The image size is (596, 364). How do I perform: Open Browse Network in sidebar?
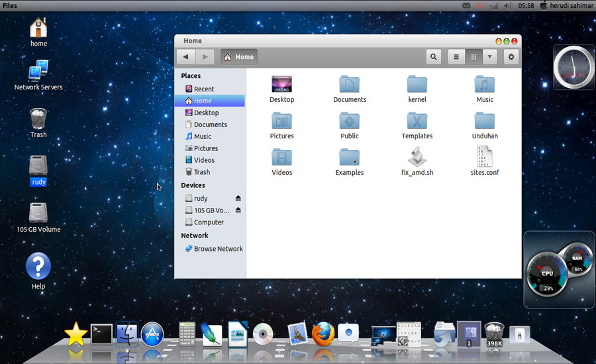pyautogui.click(x=218, y=249)
